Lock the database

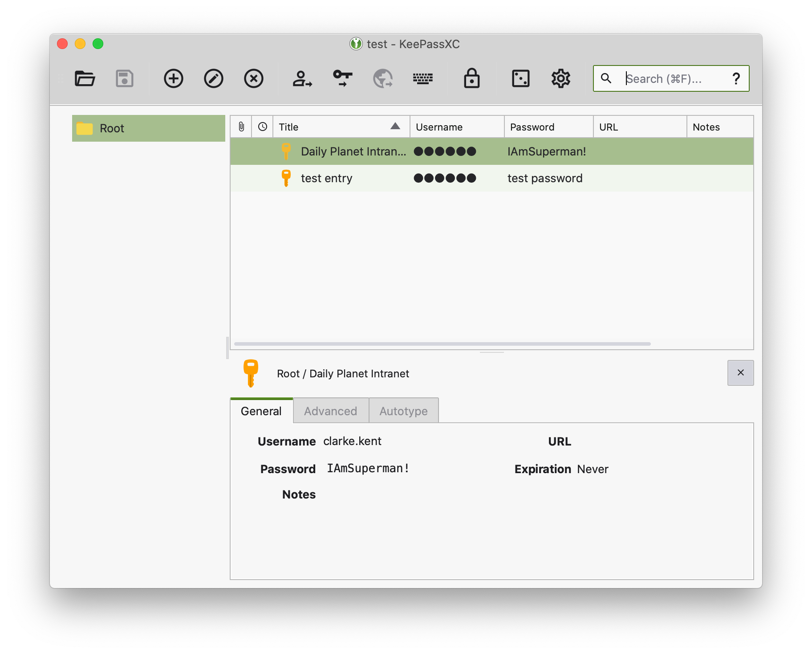pos(471,78)
